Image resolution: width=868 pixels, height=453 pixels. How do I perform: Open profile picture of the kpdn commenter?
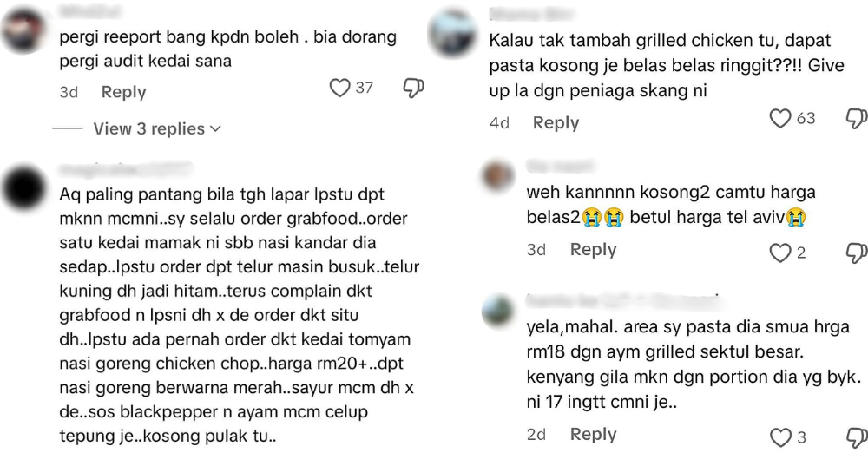[23, 30]
